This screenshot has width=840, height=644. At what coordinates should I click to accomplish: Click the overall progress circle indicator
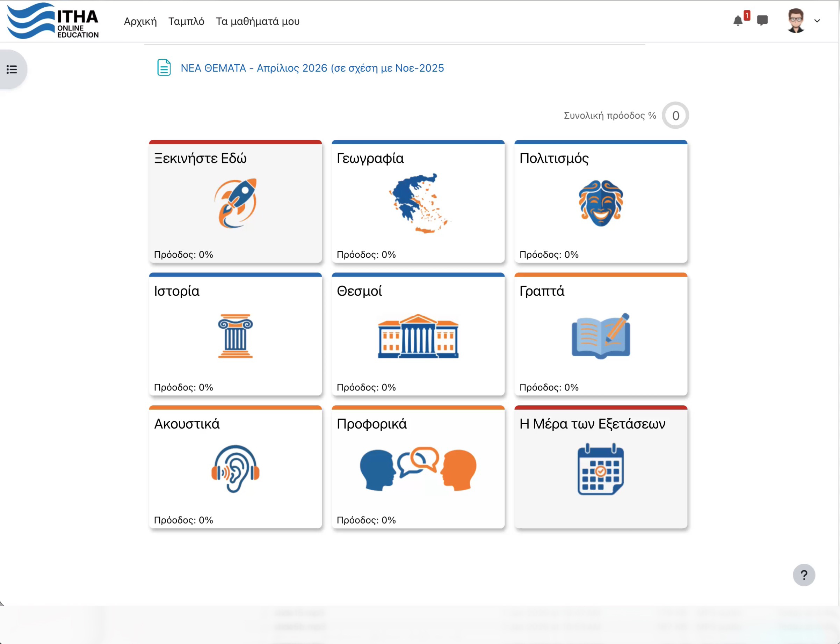click(x=675, y=115)
